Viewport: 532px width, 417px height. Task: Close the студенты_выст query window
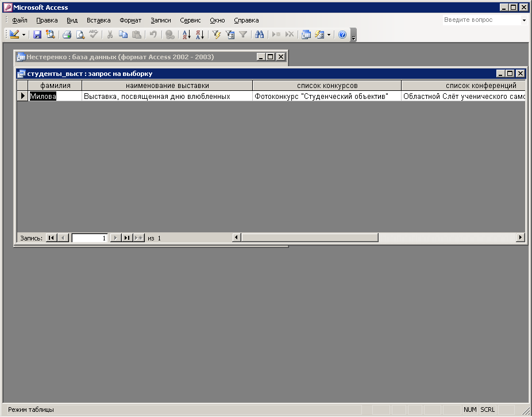(x=520, y=74)
